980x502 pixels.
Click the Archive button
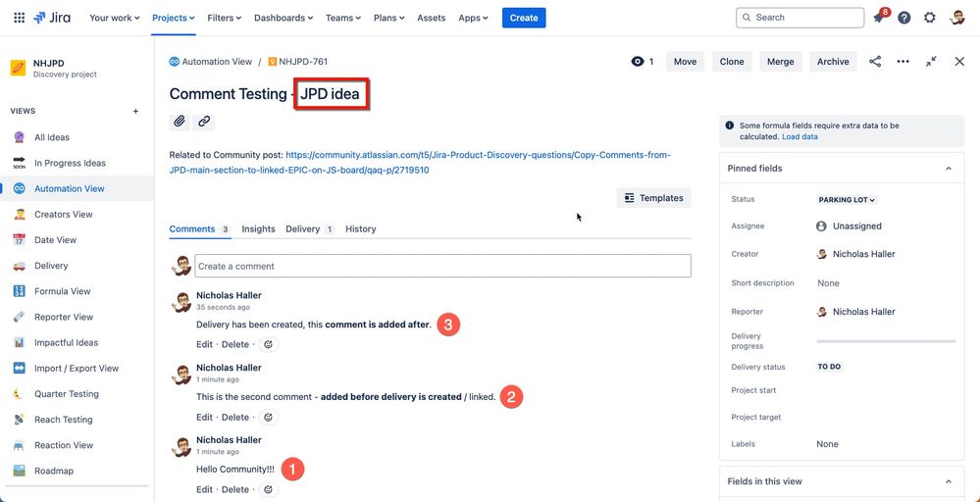[x=833, y=61]
